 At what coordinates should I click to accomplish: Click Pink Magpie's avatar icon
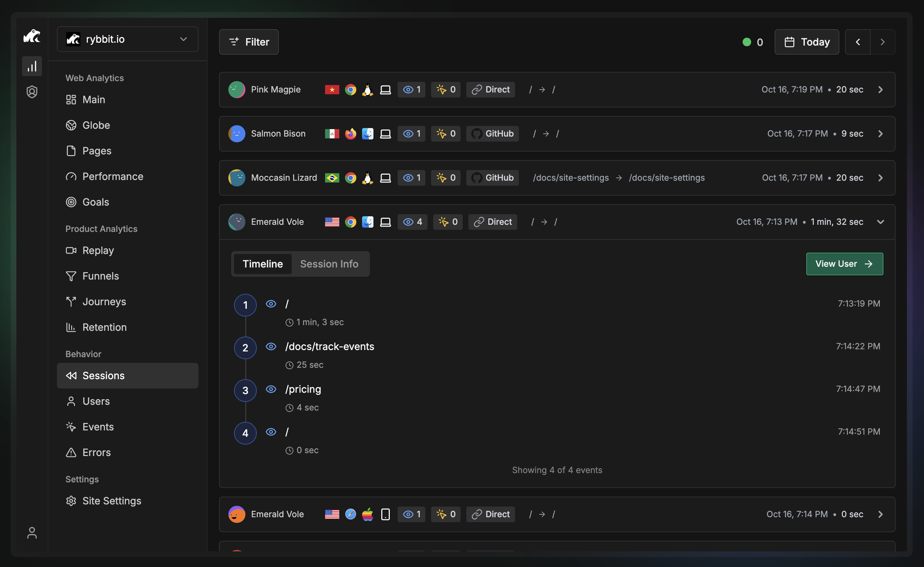237,90
